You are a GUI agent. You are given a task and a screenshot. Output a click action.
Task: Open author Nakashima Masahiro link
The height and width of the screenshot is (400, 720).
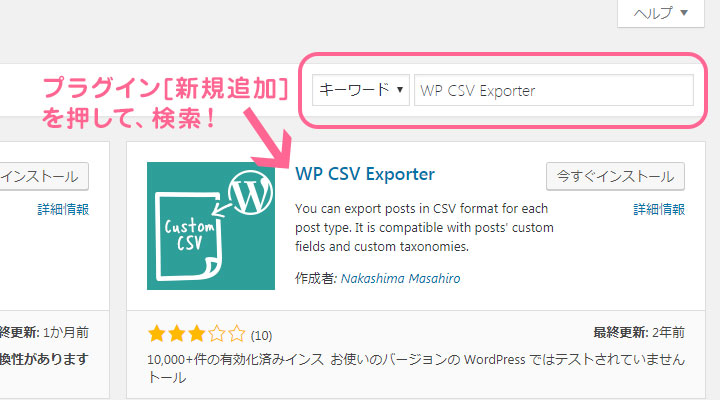click(400, 278)
